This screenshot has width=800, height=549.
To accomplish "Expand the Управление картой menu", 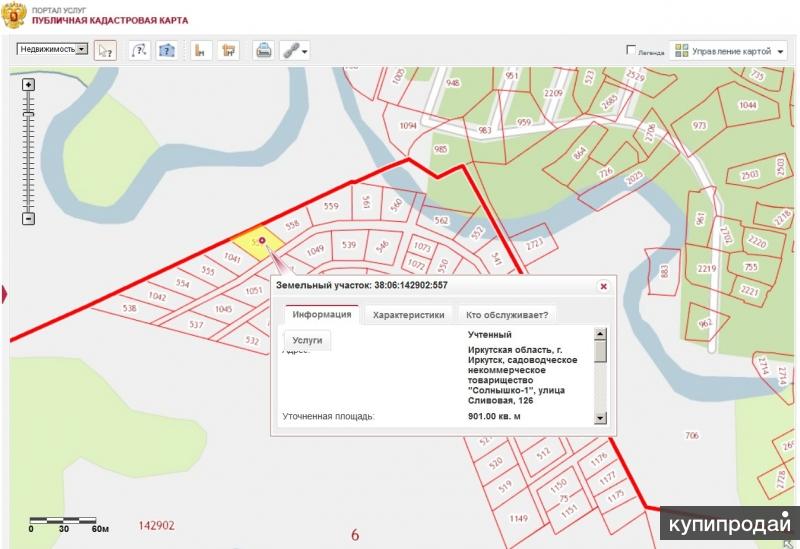I will coord(729,51).
